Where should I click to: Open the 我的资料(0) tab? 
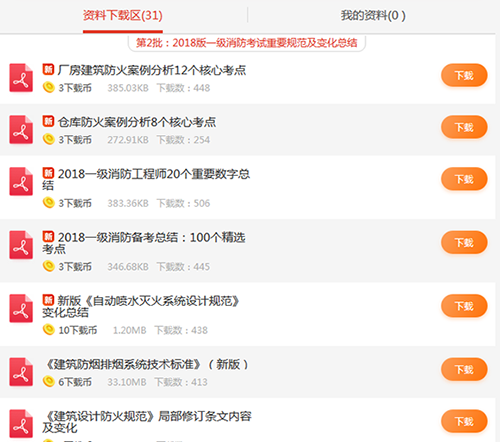tap(373, 16)
